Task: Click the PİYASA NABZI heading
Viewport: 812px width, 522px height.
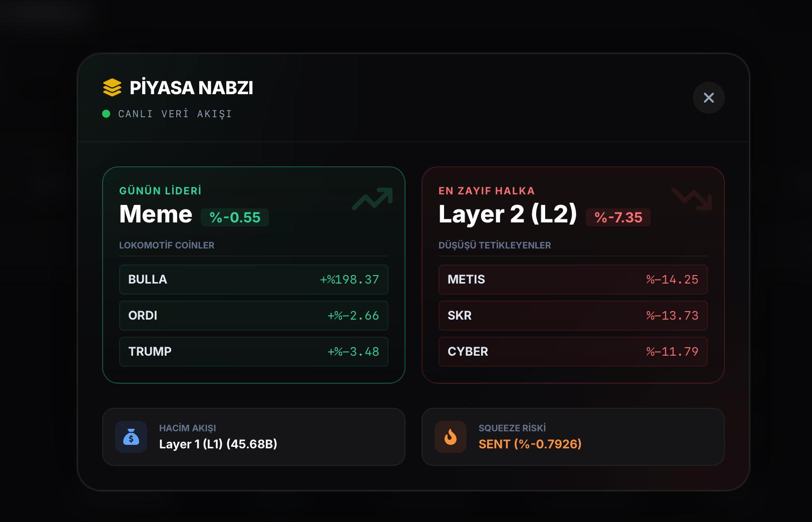Action: click(x=191, y=88)
